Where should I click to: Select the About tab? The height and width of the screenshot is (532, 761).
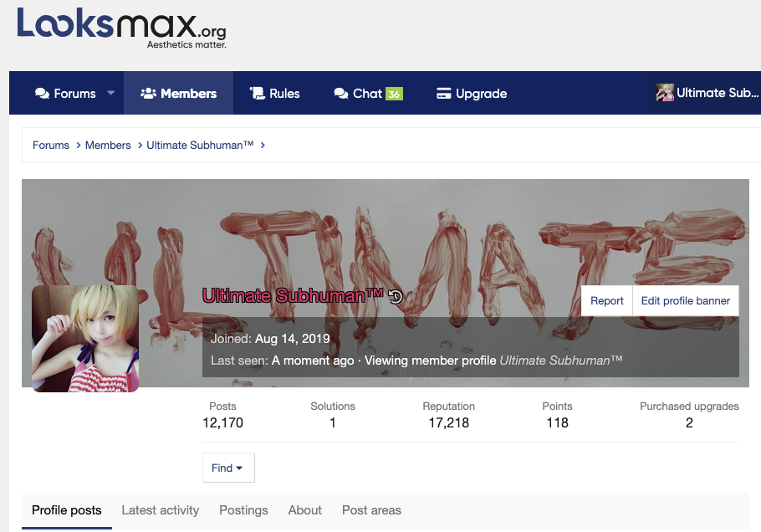pyautogui.click(x=304, y=510)
